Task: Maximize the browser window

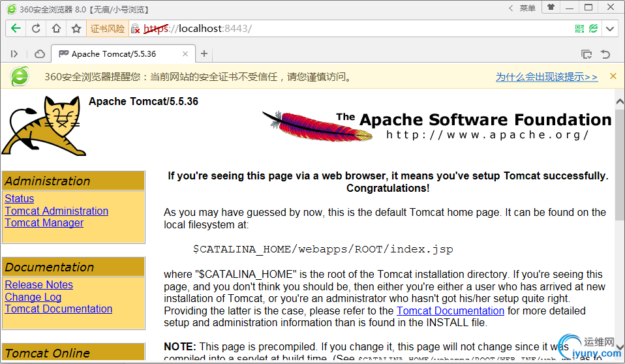Action: click(588, 7)
